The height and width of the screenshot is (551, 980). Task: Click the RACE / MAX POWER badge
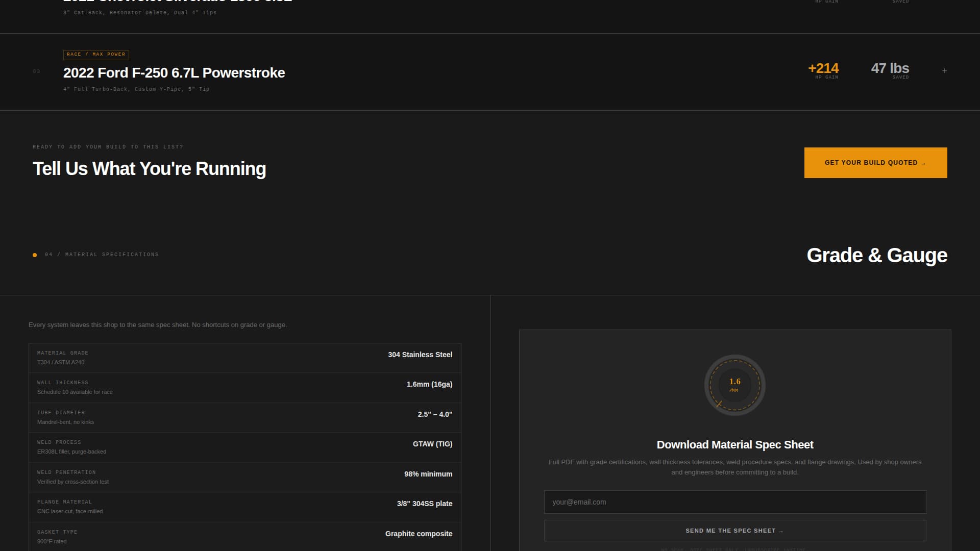click(x=96, y=55)
